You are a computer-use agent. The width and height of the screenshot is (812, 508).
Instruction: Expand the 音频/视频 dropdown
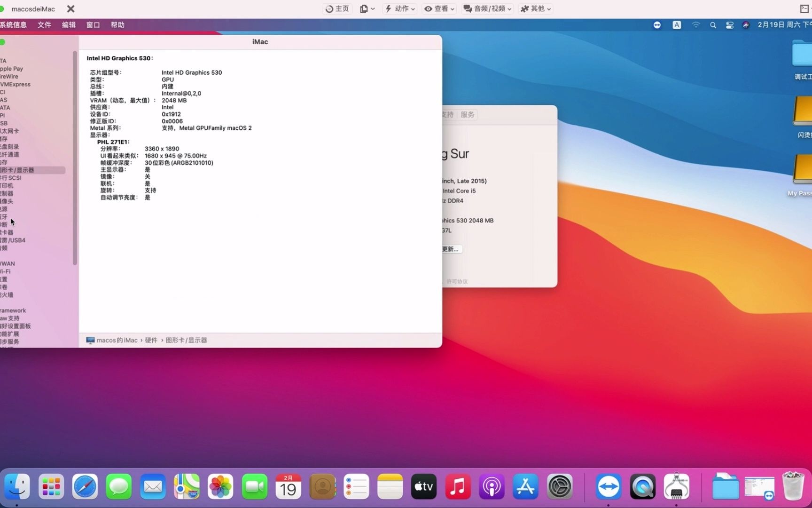[x=487, y=8]
